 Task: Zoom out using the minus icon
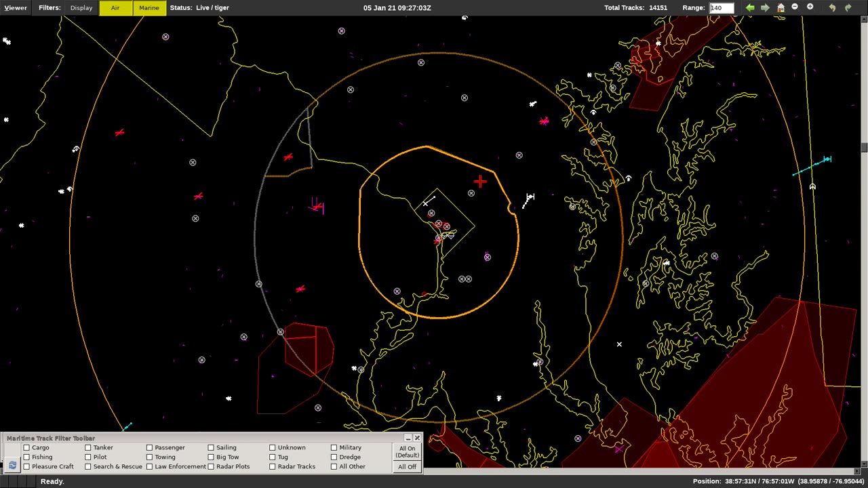(795, 7)
